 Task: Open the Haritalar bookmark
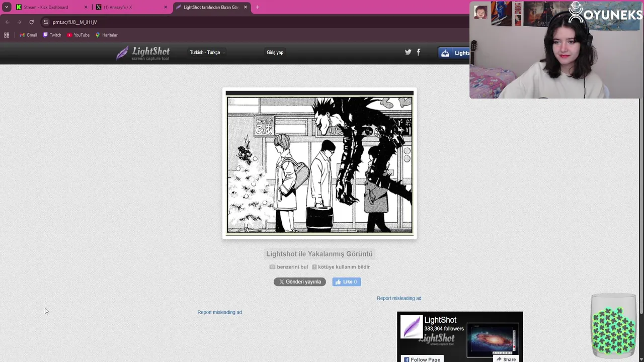pos(106,35)
